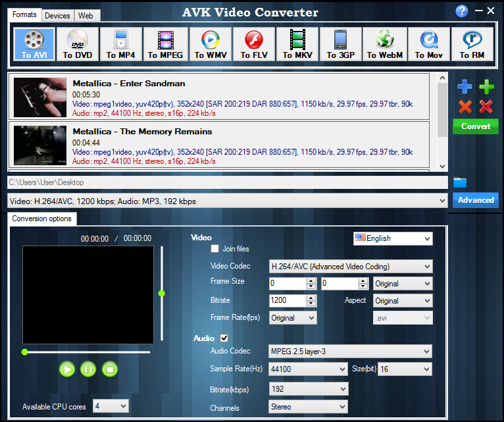Viewport: 504px width, 422px height.
Task: Open the English language dropdown
Action: tap(393, 239)
